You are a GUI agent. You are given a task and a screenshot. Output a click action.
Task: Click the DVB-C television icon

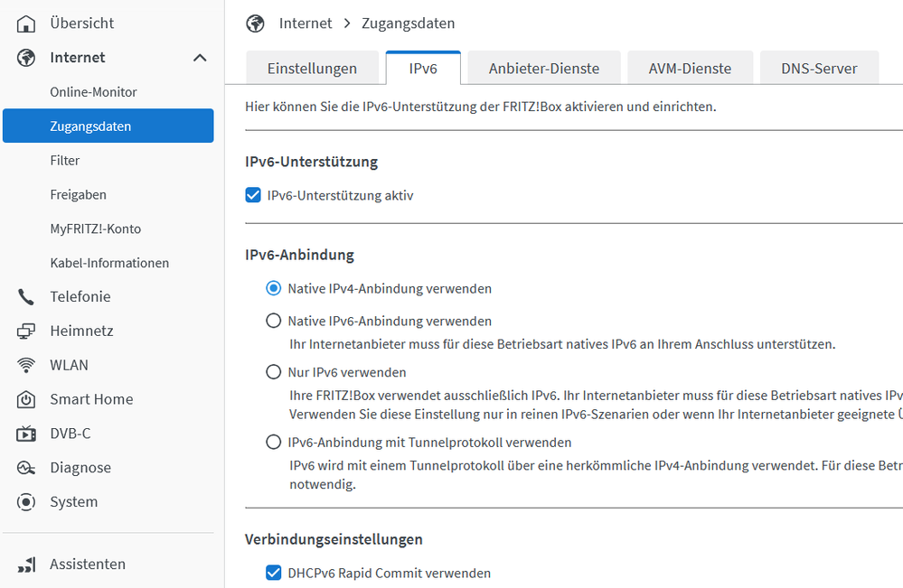tap(26, 434)
